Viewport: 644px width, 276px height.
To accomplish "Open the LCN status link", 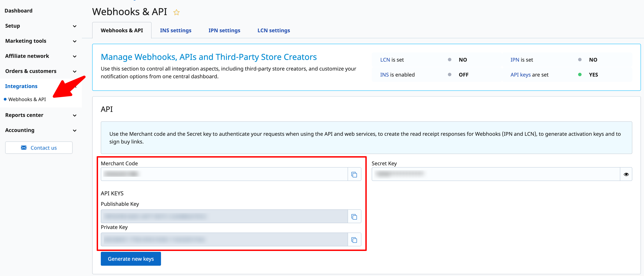I will tap(385, 60).
